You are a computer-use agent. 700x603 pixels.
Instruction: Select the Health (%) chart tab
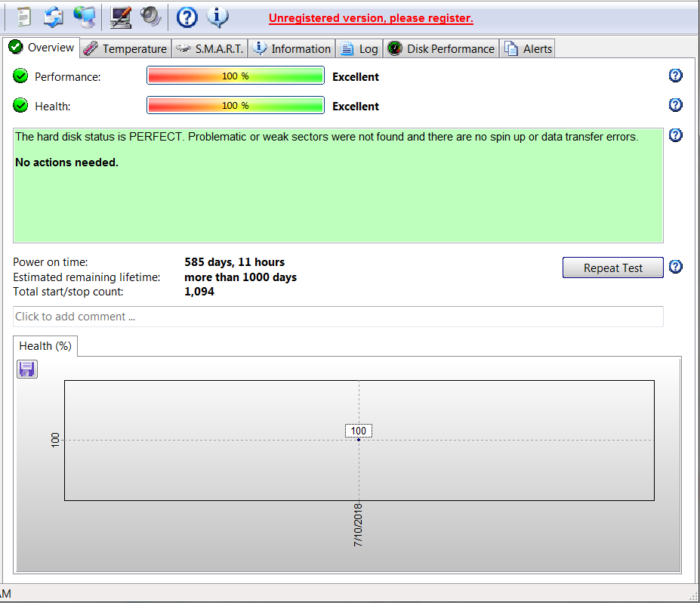tap(45, 346)
